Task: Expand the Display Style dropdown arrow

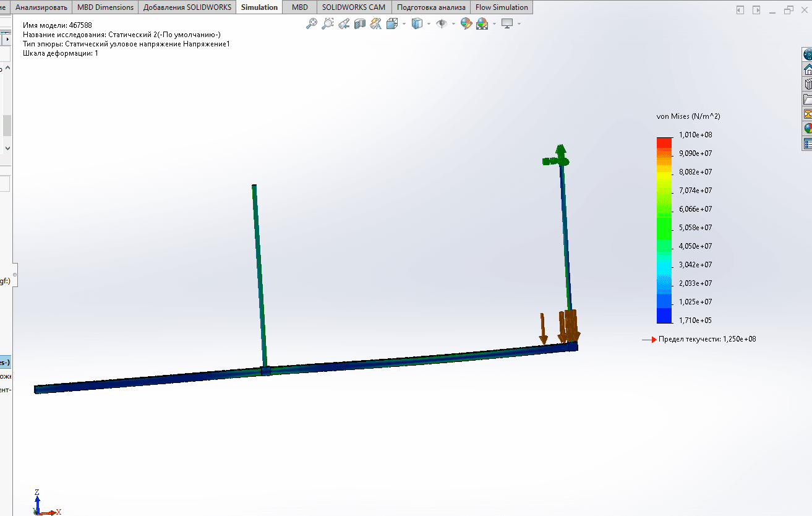Action: pos(429,24)
